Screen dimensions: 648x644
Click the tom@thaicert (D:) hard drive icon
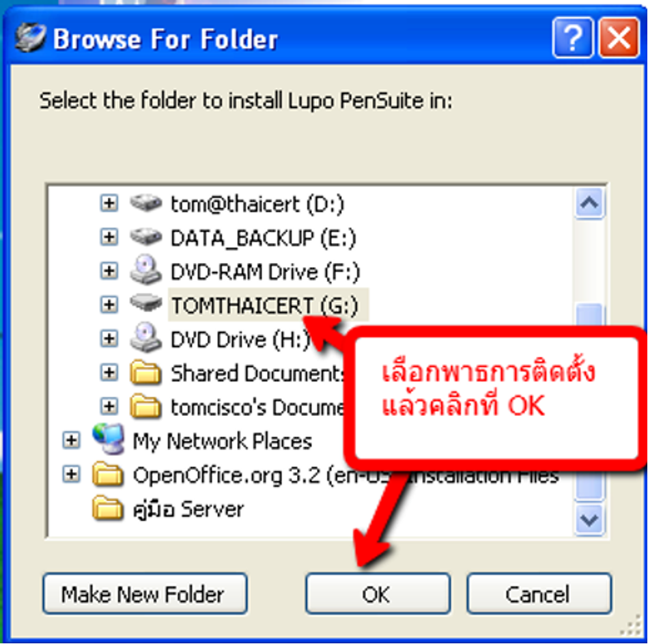click(145, 203)
